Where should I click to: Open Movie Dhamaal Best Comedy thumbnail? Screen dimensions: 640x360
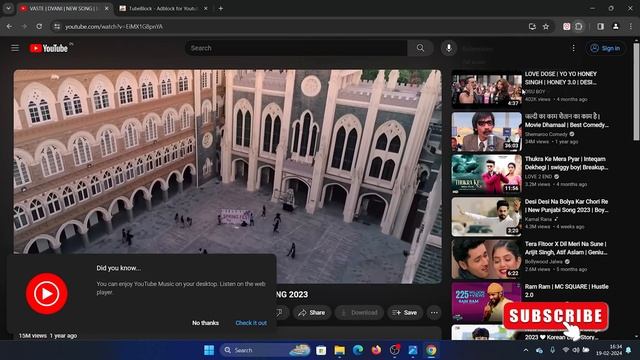pos(487,131)
